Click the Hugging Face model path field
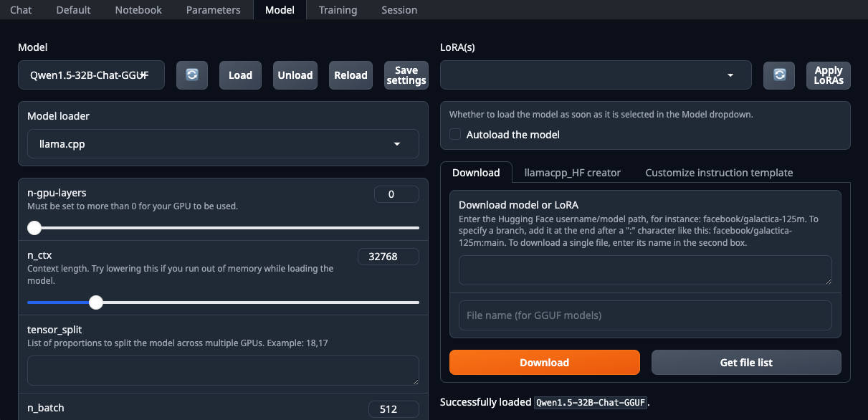The image size is (868, 420). point(645,271)
